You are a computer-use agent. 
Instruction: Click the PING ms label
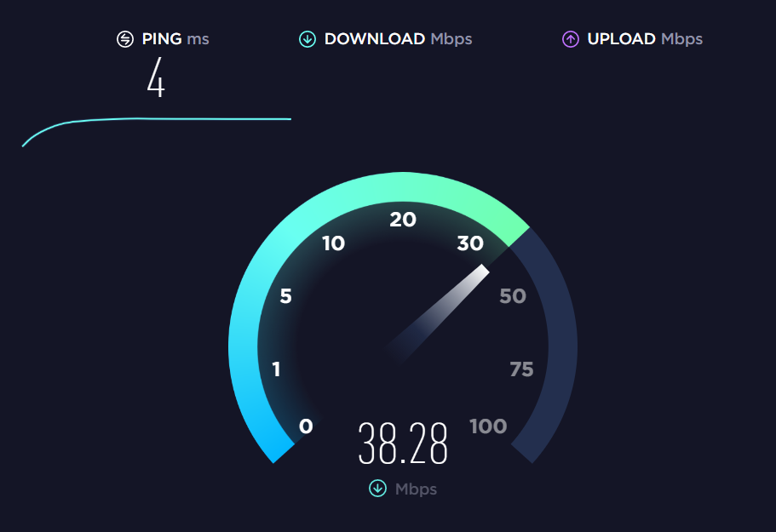175,39
